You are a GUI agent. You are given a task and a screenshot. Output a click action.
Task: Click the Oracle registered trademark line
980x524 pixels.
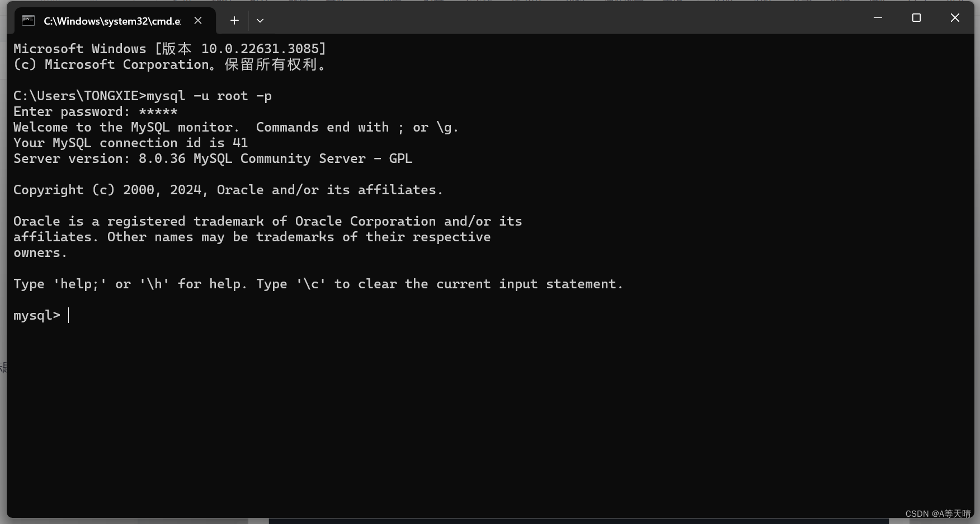[267, 221]
